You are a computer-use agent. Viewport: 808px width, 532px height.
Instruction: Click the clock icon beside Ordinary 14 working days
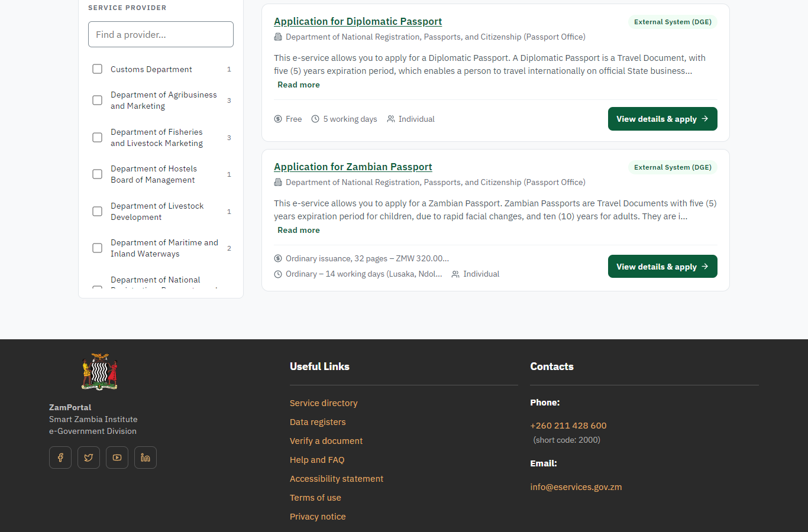pos(278,274)
